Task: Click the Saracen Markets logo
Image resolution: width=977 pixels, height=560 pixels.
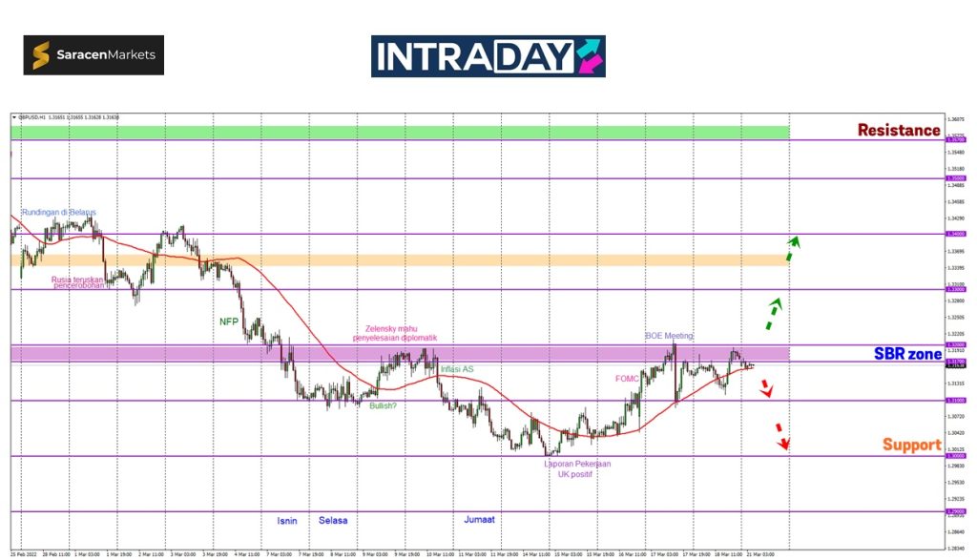Action: [x=94, y=55]
